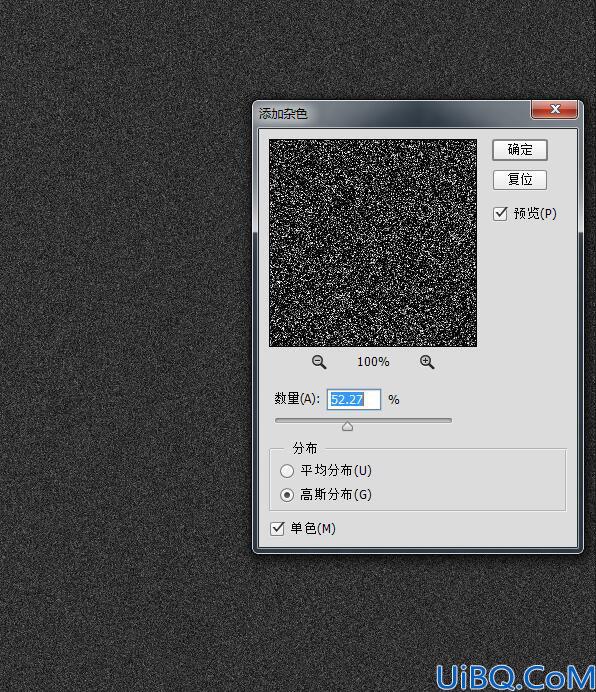
Task: Click the 数量(A) amount input field
Action: (354, 399)
